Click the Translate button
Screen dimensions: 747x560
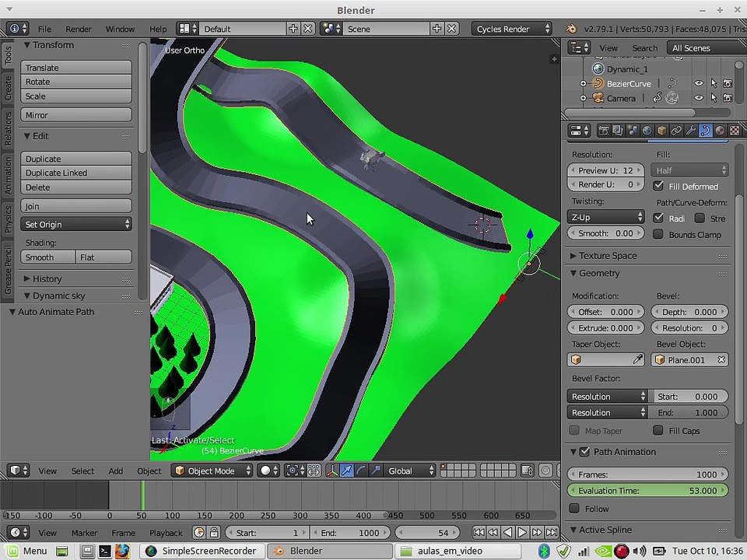tap(76, 67)
